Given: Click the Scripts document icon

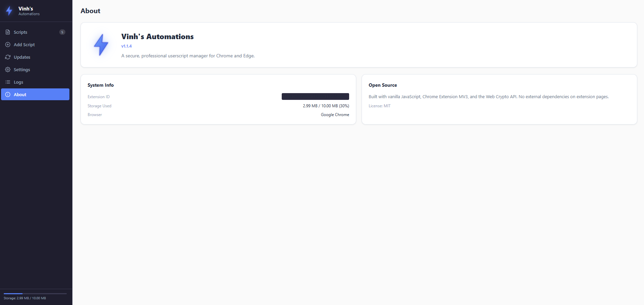Looking at the screenshot, I should pos(8,32).
